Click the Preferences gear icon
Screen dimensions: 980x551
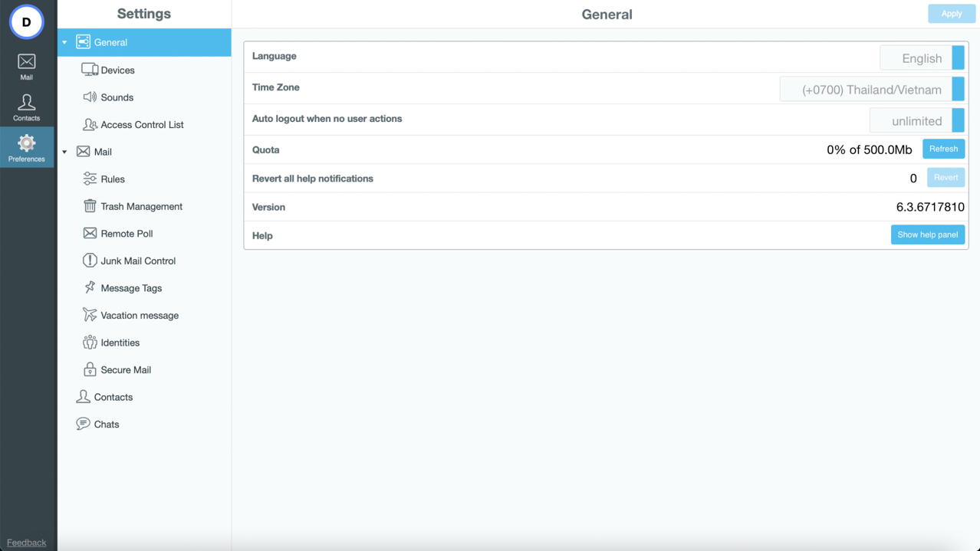[x=26, y=143]
